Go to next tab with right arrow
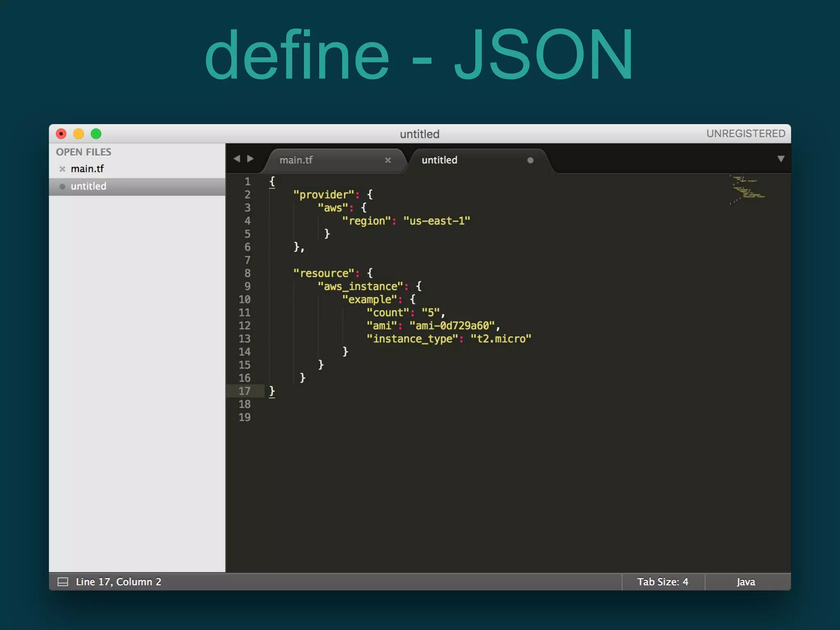This screenshot has height=630, width=840. click(x=250, y=159)
